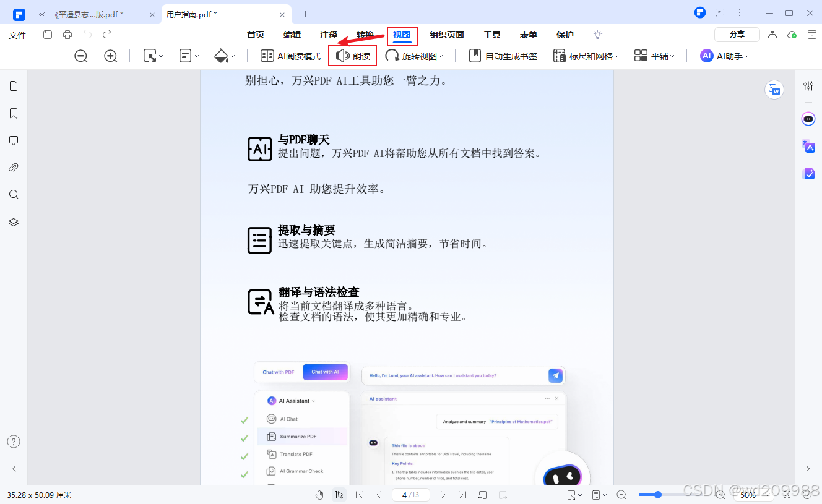The height and width of the screenshot is (504, 822).
Task: Redo the last undone action
Action: pyautogui.click(x=107, y=35)
